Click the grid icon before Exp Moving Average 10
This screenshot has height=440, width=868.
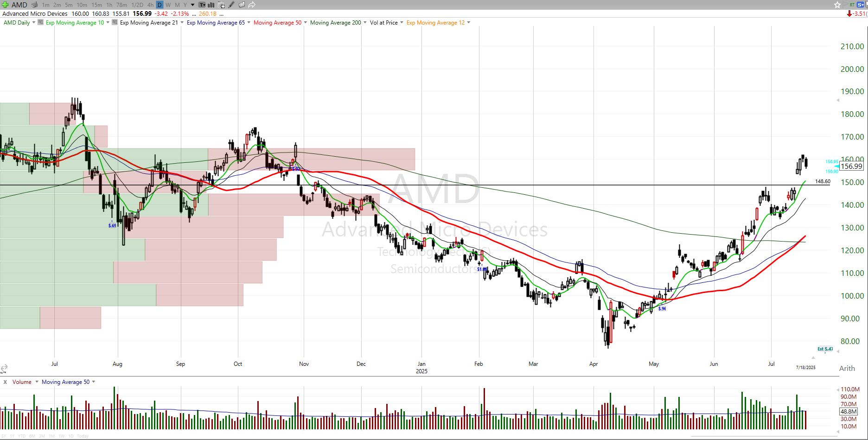[x=40, y=22]
